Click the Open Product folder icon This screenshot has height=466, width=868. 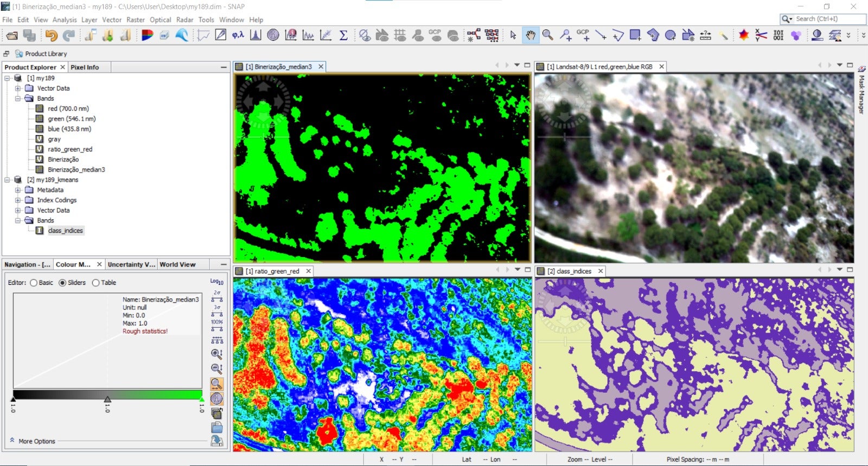click(12, 36)
